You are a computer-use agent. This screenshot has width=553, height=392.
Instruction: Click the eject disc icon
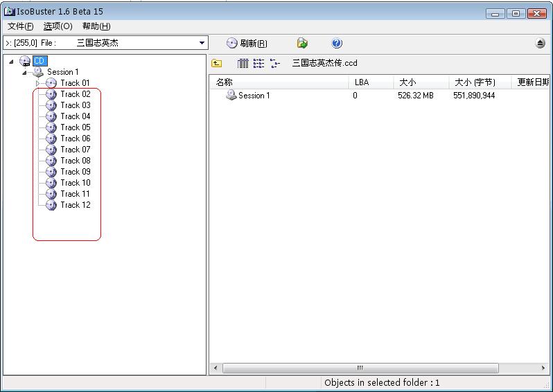541,44
